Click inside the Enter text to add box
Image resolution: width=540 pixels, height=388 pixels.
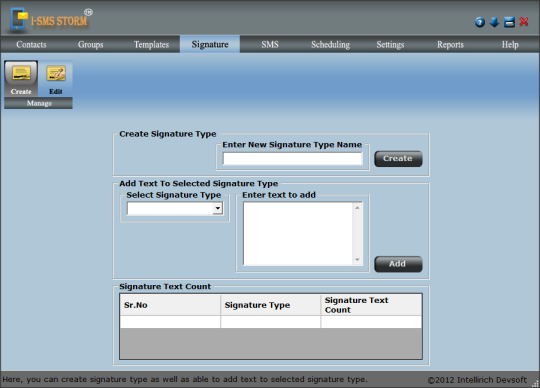(x=298, y=233)
